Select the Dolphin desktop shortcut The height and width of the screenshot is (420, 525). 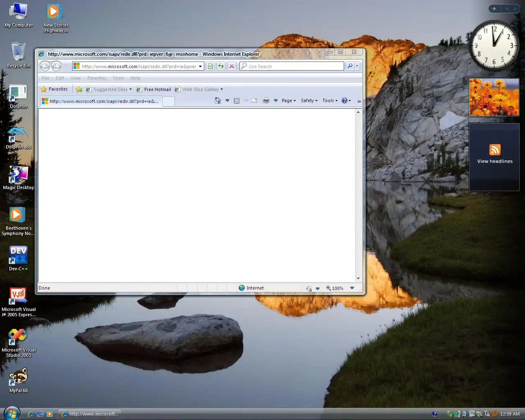pyautogui.click(x=18, y=96)
